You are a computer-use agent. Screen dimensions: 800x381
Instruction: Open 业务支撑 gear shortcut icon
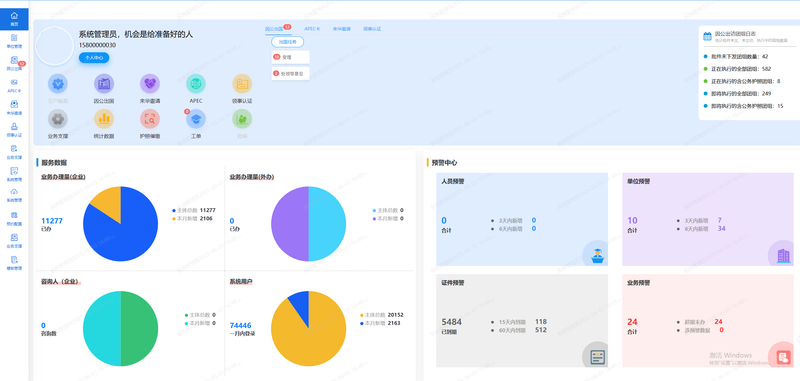click(x=58, y=119)
